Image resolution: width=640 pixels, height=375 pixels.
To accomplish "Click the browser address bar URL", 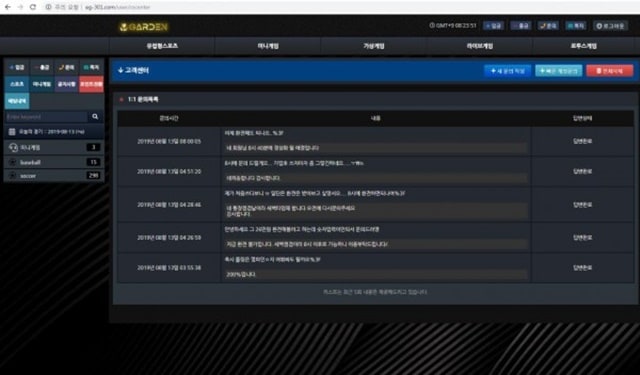I will 117,7.
